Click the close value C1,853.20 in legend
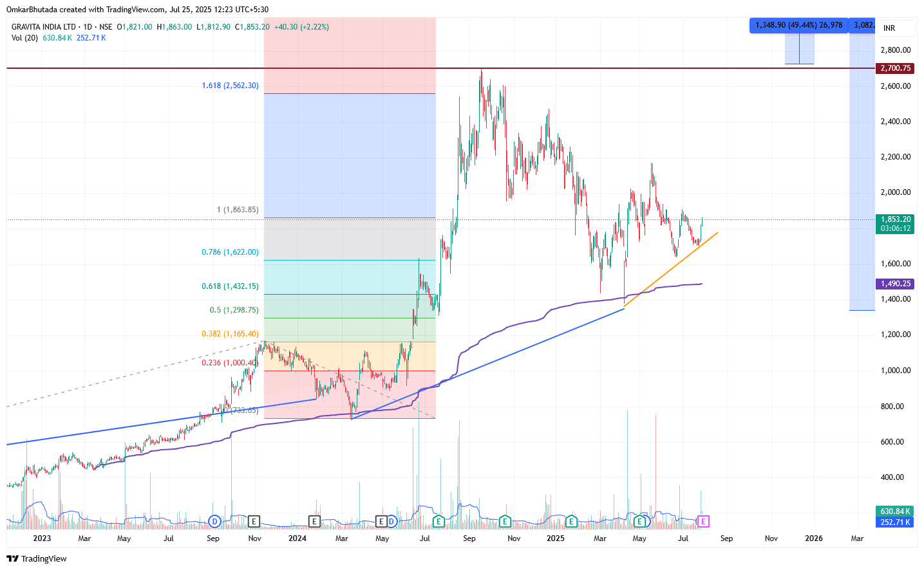This screenshot has height=570, width=924. 252,27
